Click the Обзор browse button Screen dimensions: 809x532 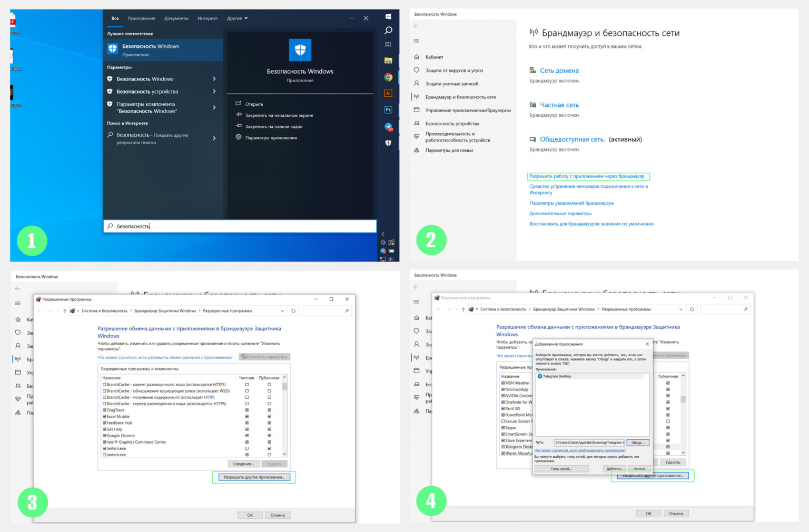pyautogui.click(x=638, y=443)
